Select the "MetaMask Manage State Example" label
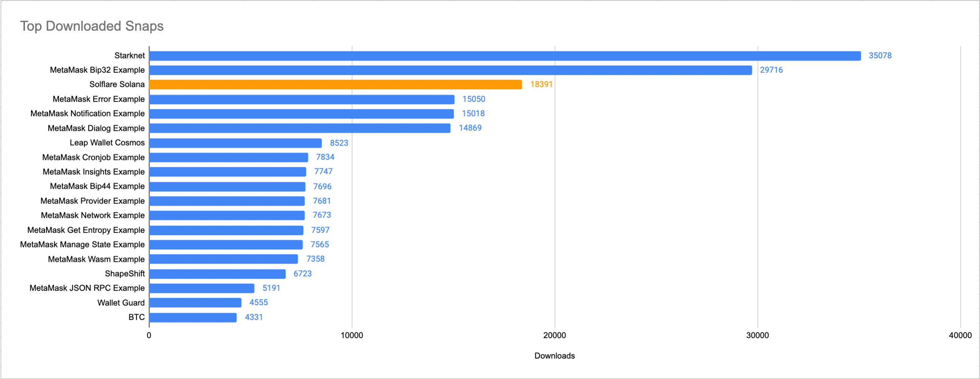Image resolution: width=980 pixels, height=379 pixels. pos(82,244)
